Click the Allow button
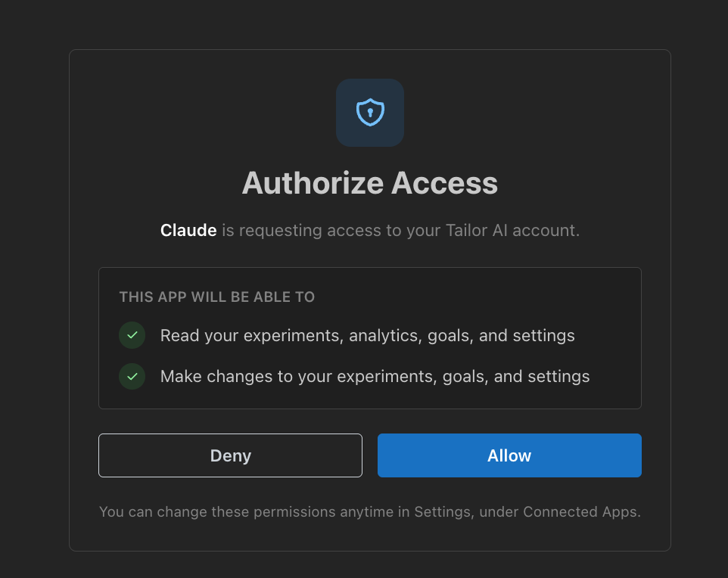This screenshot has width=728, height=578. click(x=509, y=455)
